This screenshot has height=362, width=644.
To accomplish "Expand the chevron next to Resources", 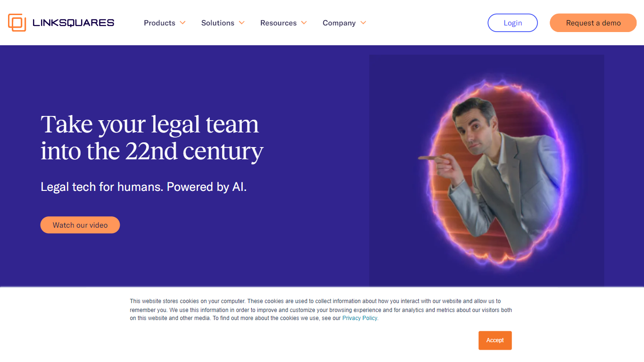I will [x=304, y=23].
